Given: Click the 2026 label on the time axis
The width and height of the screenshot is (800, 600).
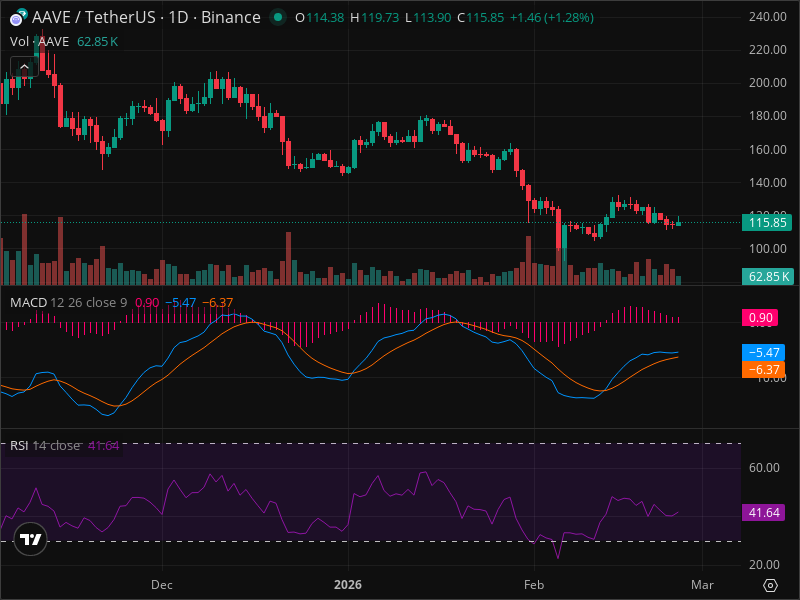Looking at the screenshot, I should point(348,585).
